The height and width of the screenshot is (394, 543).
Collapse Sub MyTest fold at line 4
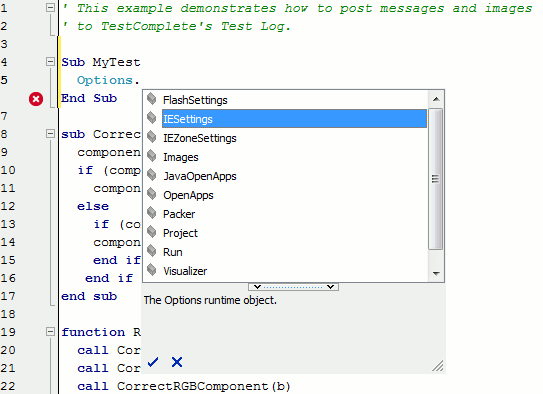tap(51, 62)
